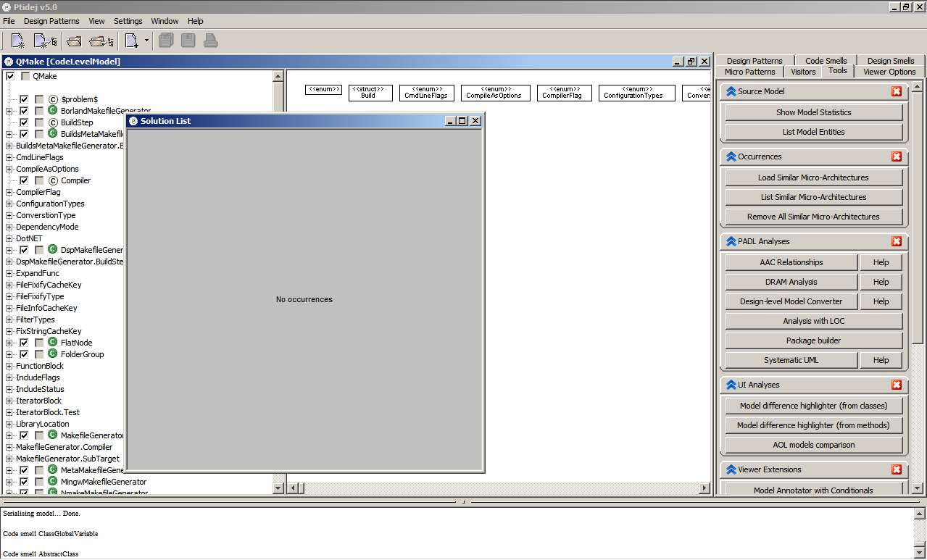Screen dimensions: 927x560
Task: Click the new file toolbar icon
Action: click(x=130, y=40)
